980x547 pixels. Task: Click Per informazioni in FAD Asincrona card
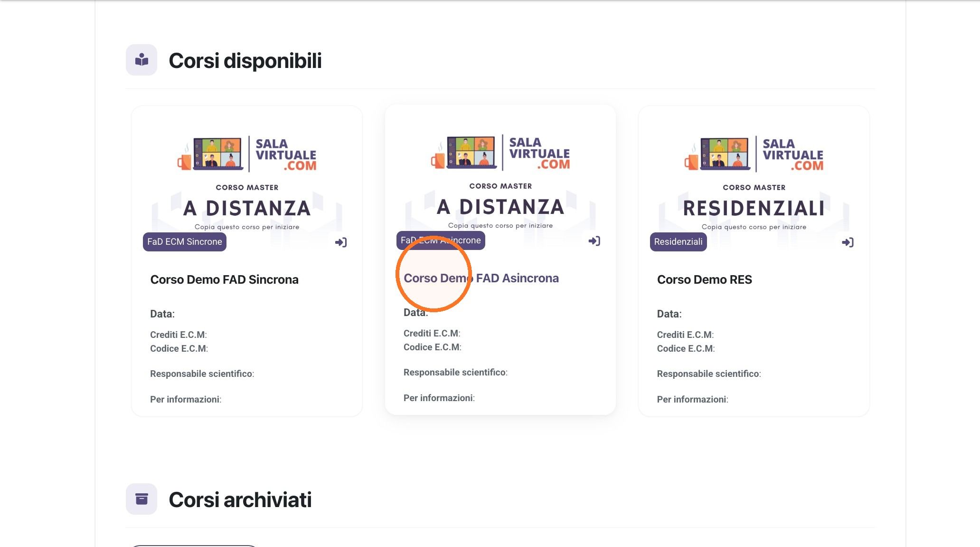[x=439, y=398]
